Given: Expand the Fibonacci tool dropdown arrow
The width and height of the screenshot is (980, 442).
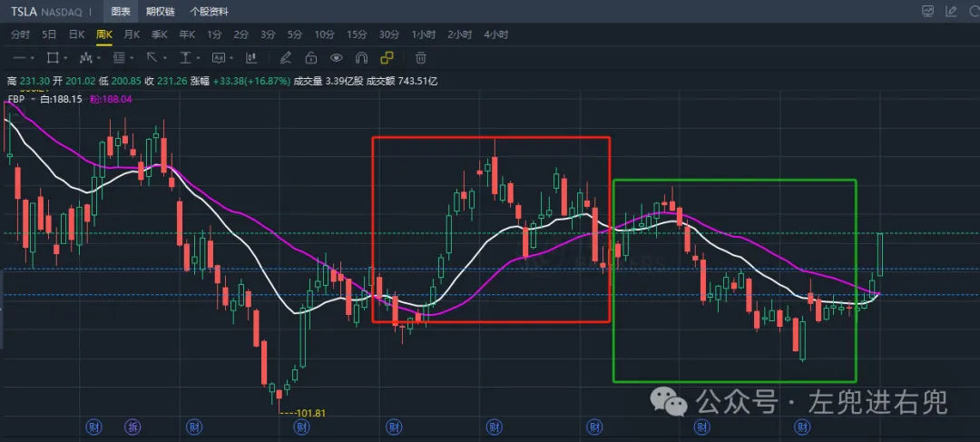Looking at the screenshot, I should [x=132, y=59].
